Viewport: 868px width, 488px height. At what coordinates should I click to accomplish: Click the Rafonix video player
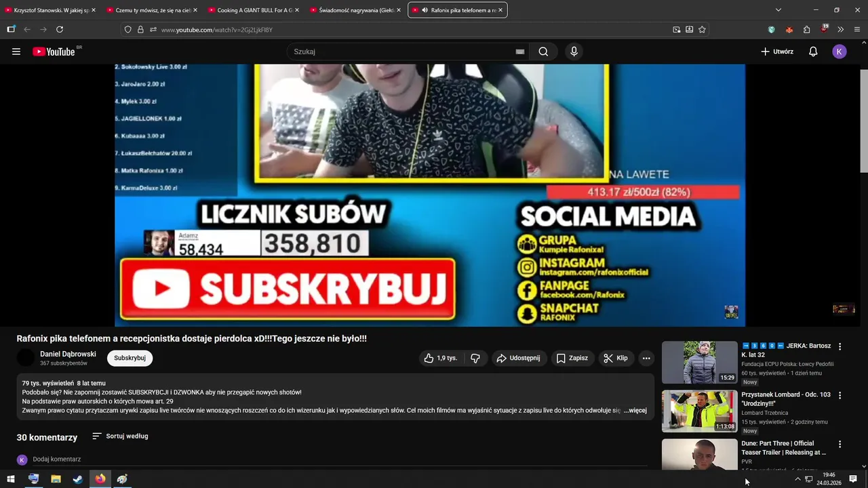(x=430, y=195)
